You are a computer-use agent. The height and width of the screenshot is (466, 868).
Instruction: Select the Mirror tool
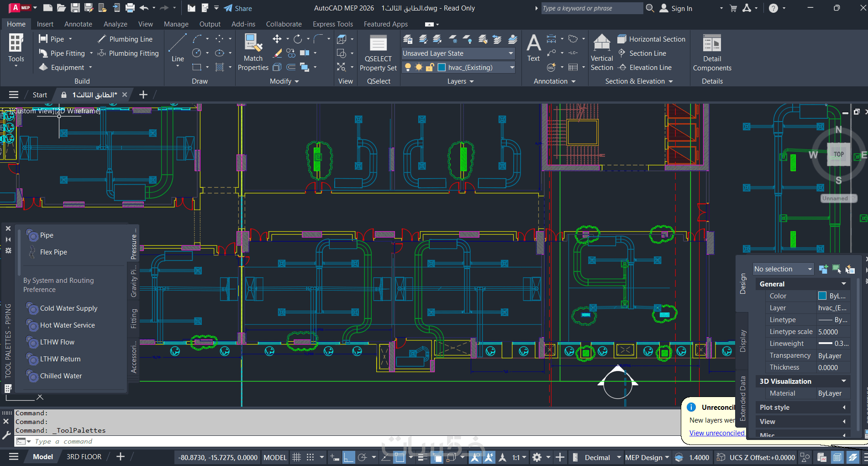[x=305, y=53]
